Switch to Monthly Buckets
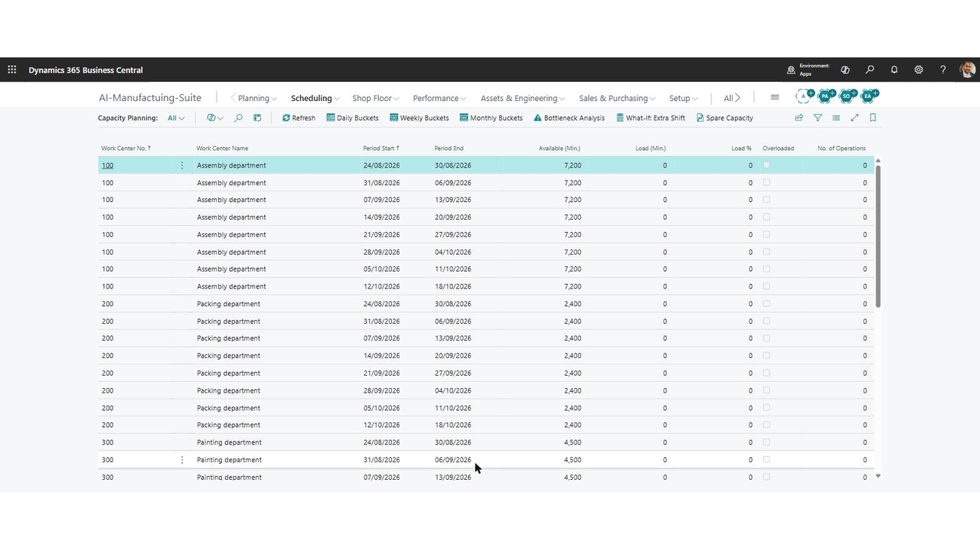Screen dimensions: 980x551 (x=491, y=118)
